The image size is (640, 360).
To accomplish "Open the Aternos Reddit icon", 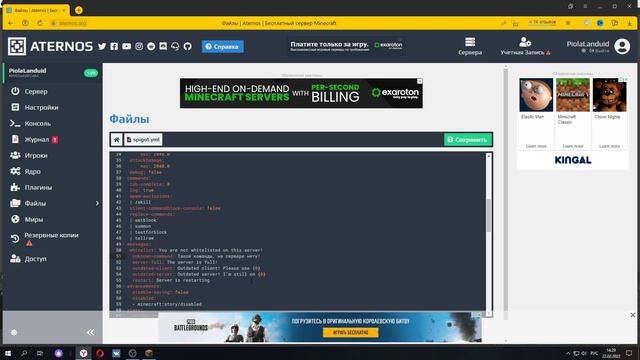I will click(x=151, y=46).
